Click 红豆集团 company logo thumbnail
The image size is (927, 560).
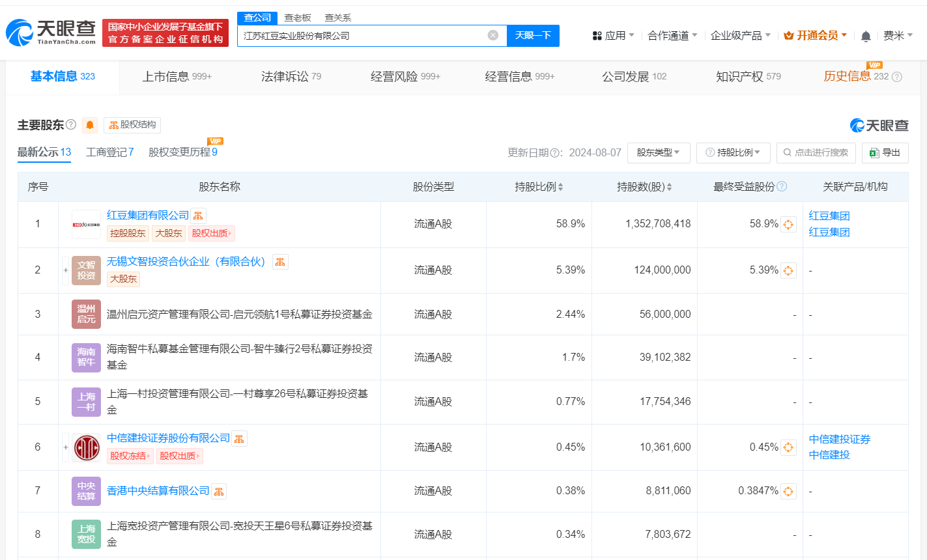pyautogui.click(x=86, y=225)
